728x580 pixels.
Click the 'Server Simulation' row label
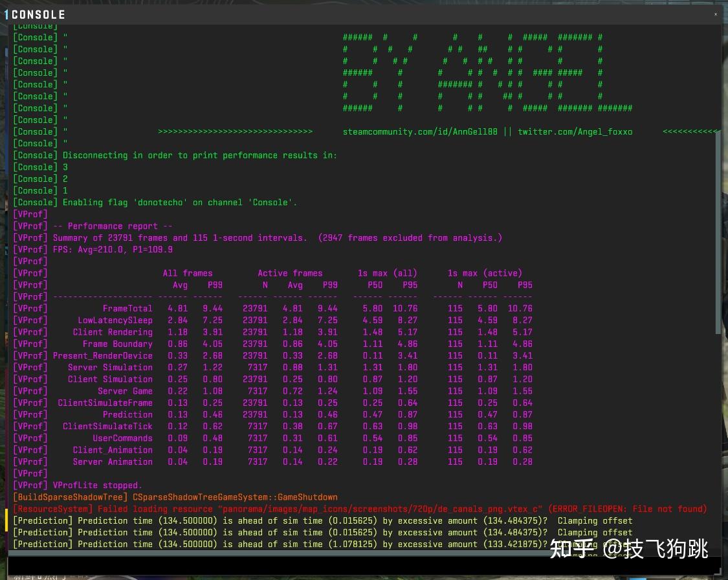click(110, 367)
